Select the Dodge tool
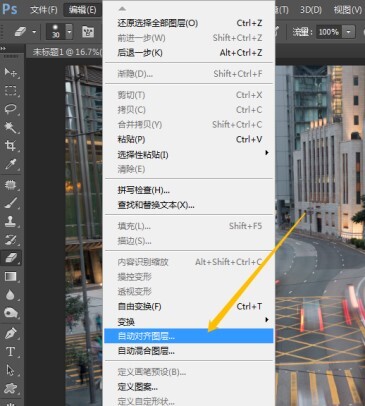 point(11,313)
